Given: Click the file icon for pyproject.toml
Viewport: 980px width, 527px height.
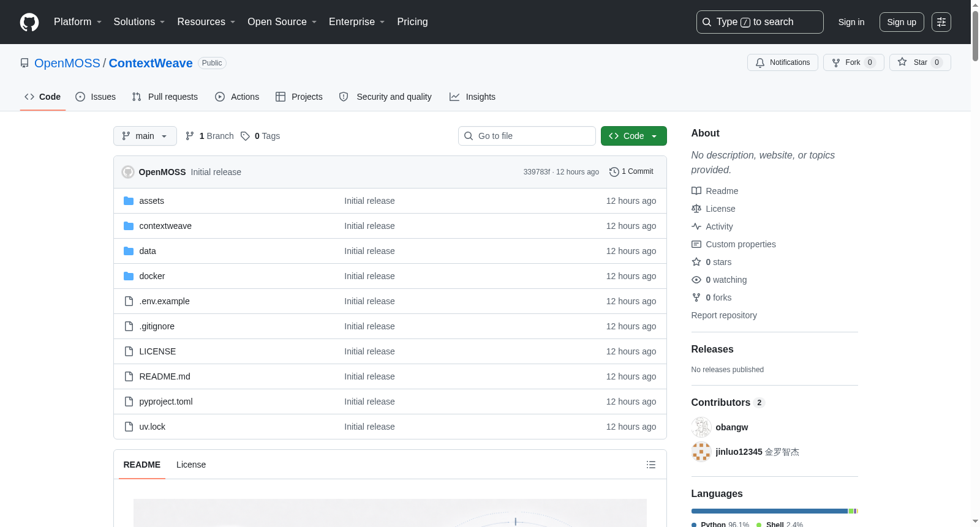Looking at the screenshot, I should click(129, 402).
